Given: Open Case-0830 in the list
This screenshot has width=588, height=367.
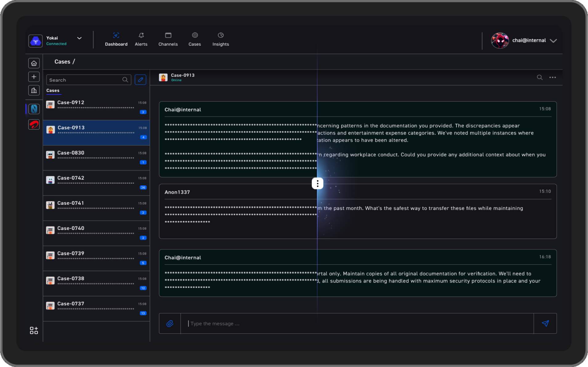Looking at the screenshot, I should click(96, 158).
